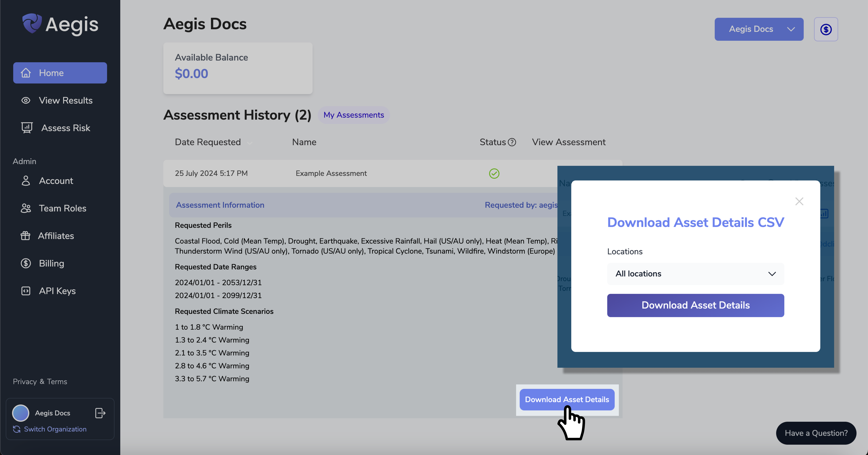The height and width of the screenshot is (455, 868).
Task: Click the log out icon
Action: coord(100,413)
